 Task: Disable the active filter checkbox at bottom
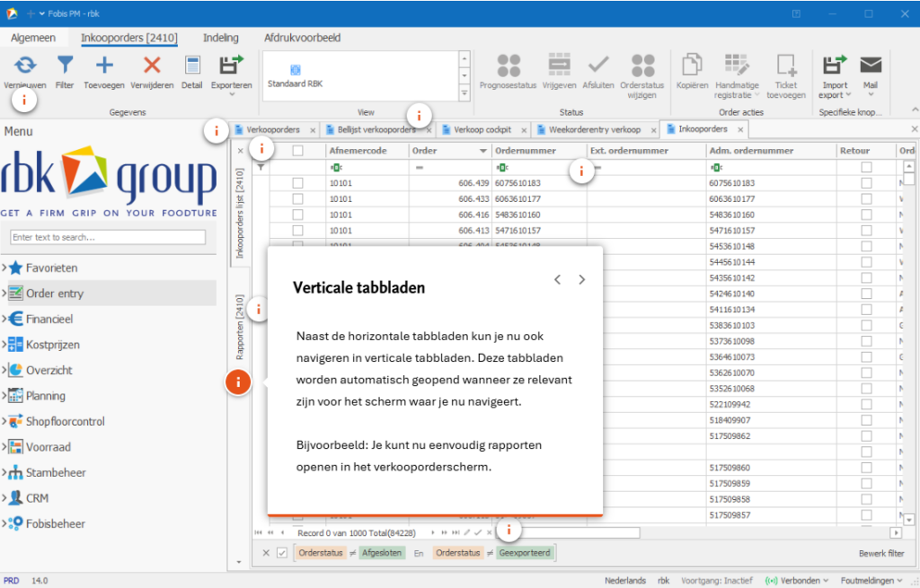(282, 553)
